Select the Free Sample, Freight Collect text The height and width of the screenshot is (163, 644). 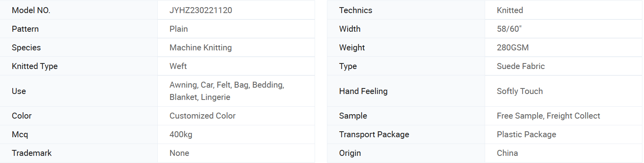548,116
